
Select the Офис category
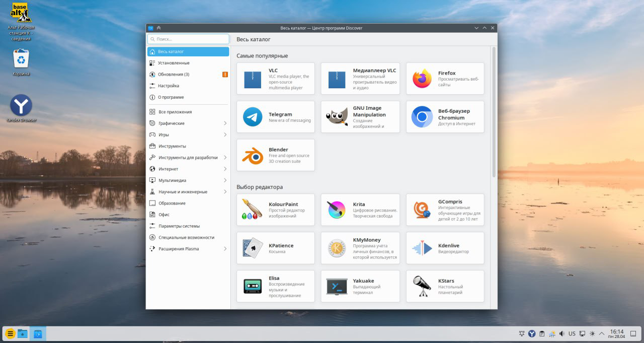point(188,215)
